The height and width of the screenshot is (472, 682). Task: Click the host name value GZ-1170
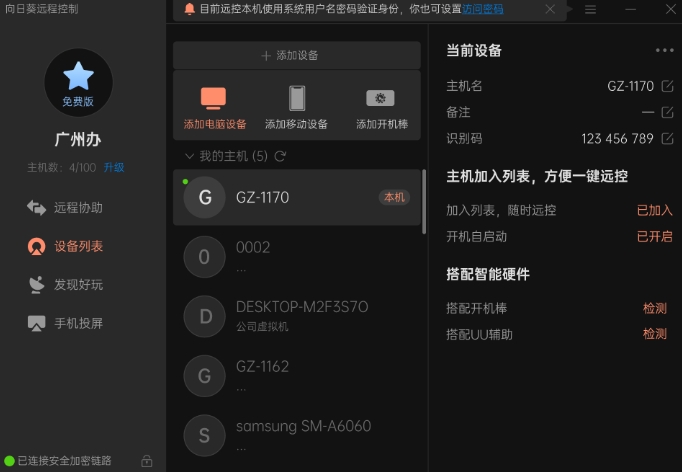630,86
